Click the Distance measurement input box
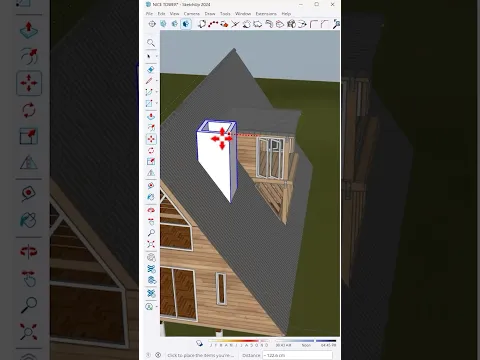480x360 pixels. click(x=297, y=355)
